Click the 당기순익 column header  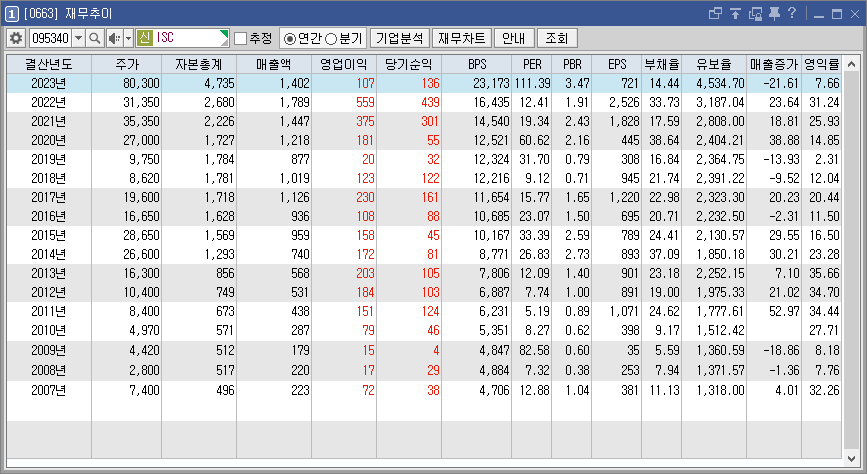coord(409,64)
